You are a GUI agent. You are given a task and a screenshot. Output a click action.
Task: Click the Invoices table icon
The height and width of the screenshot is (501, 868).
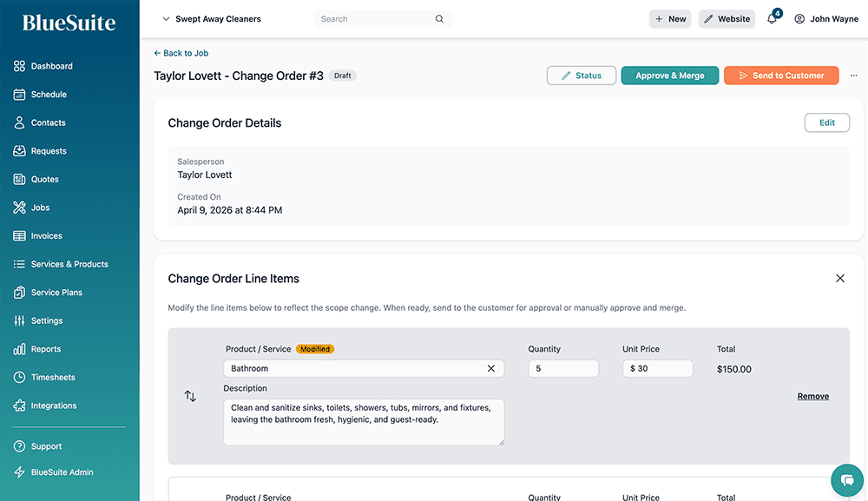point(19,235)
